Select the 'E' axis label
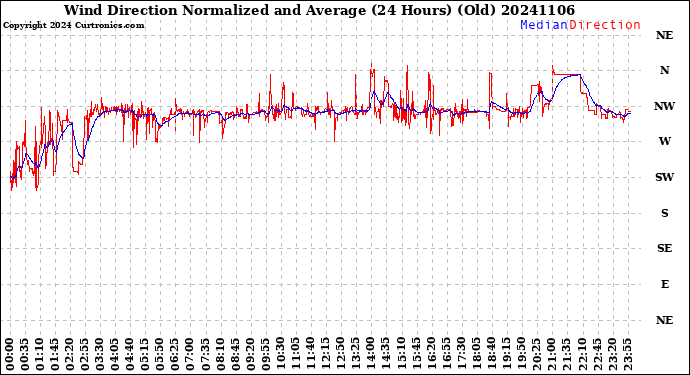Image resolution: width=690 pixels, height=375 pixels. pyautogui.click(x=664, y=284)
